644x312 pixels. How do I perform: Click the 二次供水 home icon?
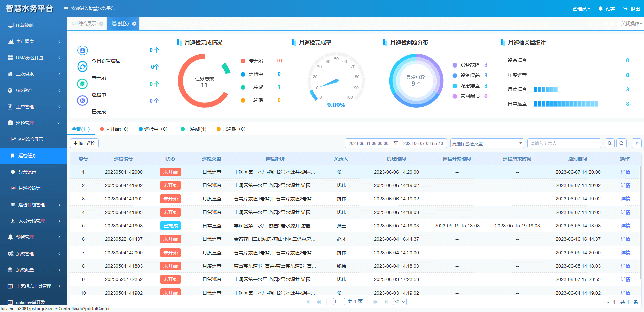[x=10, y=74]
